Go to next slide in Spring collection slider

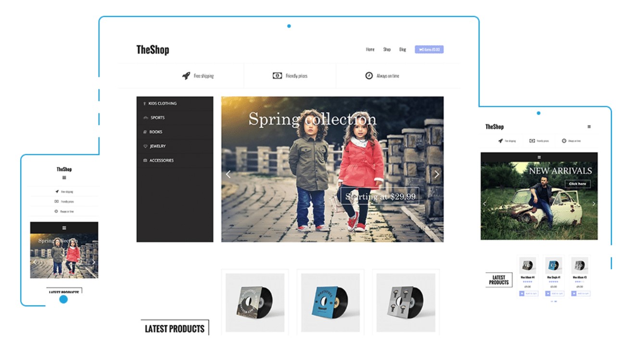(x=437, y=175)
